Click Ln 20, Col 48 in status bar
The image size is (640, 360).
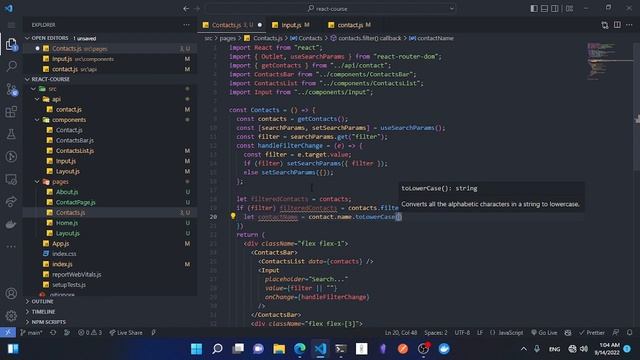(401, 333)
